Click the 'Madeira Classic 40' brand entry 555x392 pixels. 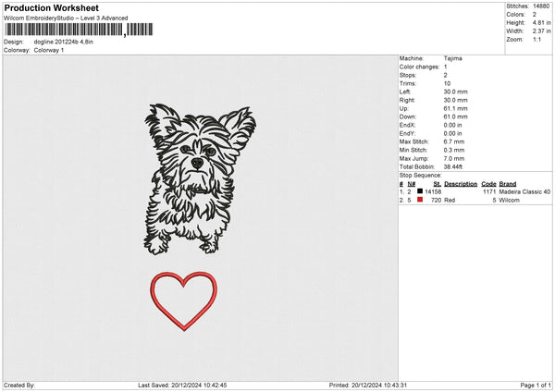(x=524, y=191)
